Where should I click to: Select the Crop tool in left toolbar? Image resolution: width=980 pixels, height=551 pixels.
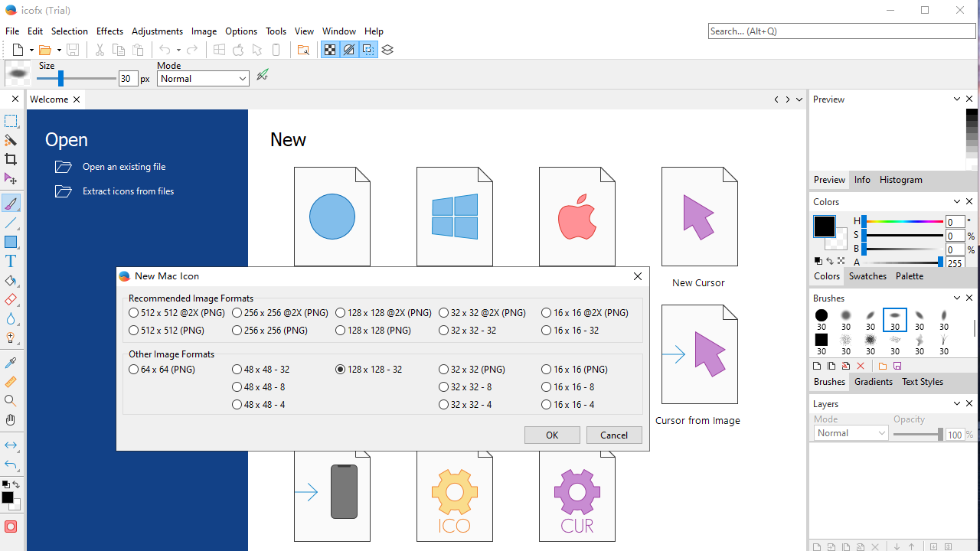click(x=11, y=159)
